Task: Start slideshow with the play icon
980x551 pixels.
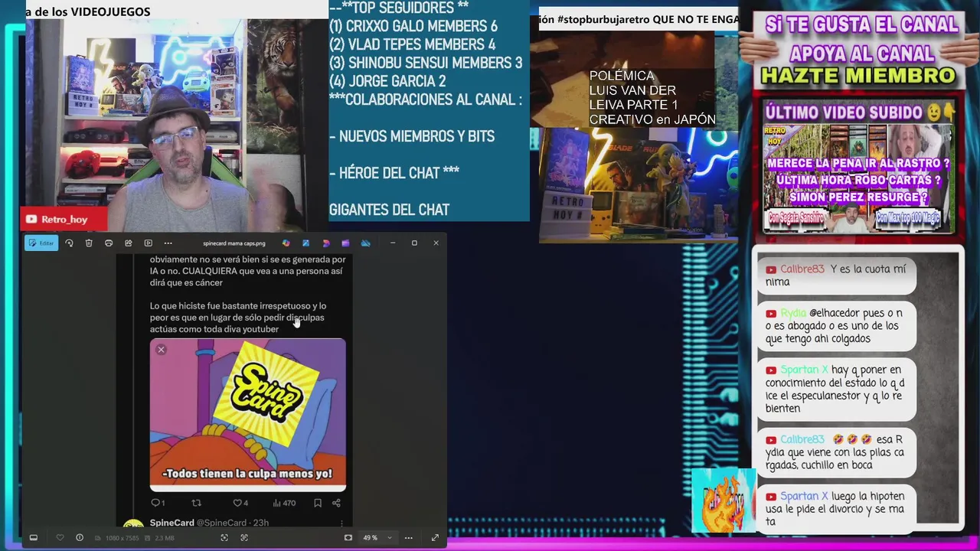Action: click(149, 243)
